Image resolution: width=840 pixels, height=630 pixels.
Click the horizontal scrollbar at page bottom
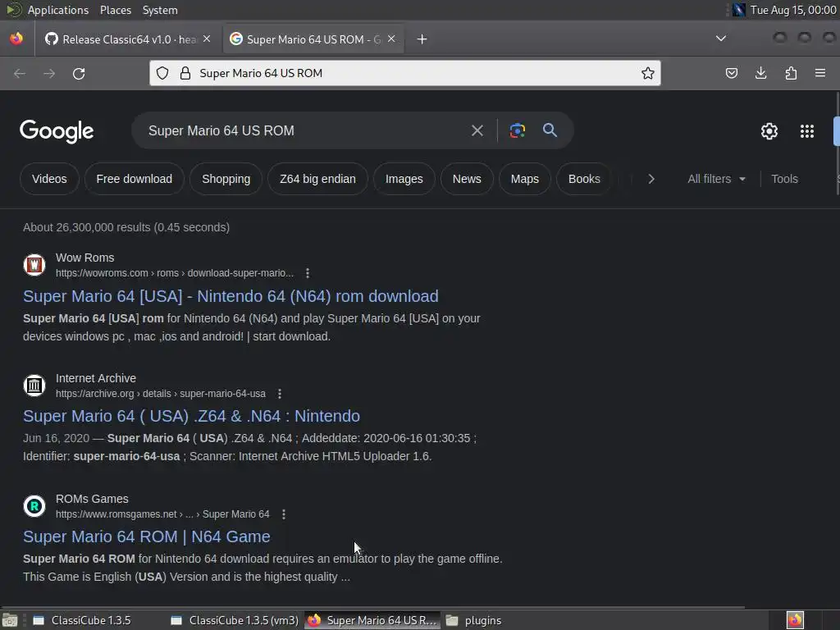click(x=372, y=608)
